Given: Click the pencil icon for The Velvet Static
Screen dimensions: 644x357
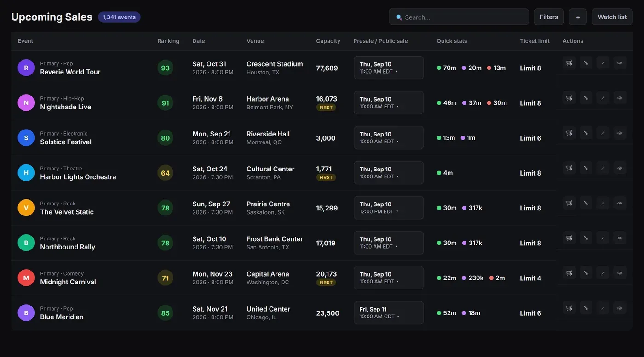Looking at the screenshot, I should 586,203.
